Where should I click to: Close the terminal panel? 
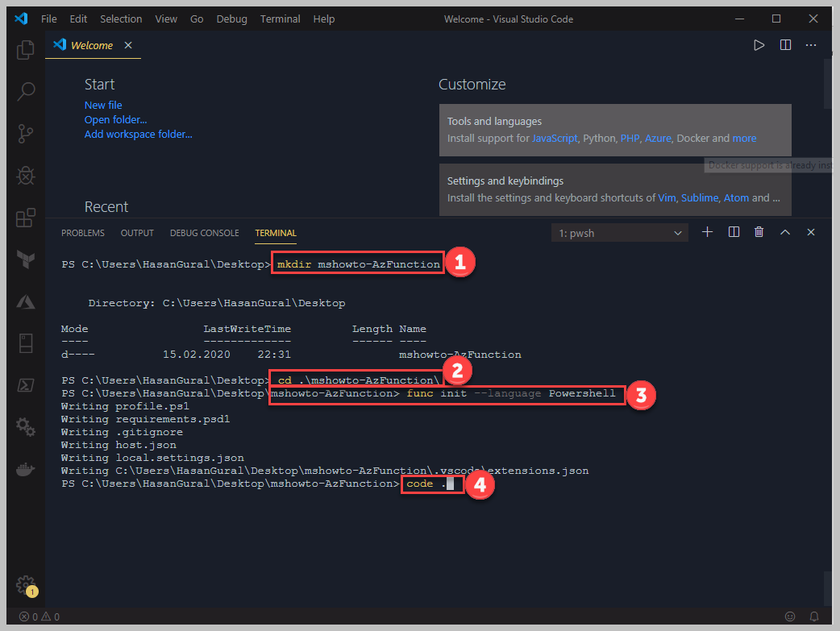point(811,232)
